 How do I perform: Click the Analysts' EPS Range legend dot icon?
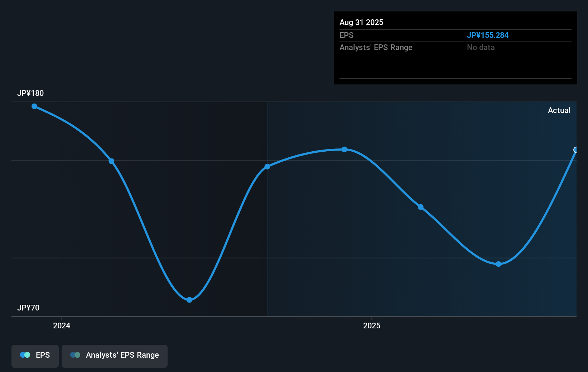[x=75, y=355]
